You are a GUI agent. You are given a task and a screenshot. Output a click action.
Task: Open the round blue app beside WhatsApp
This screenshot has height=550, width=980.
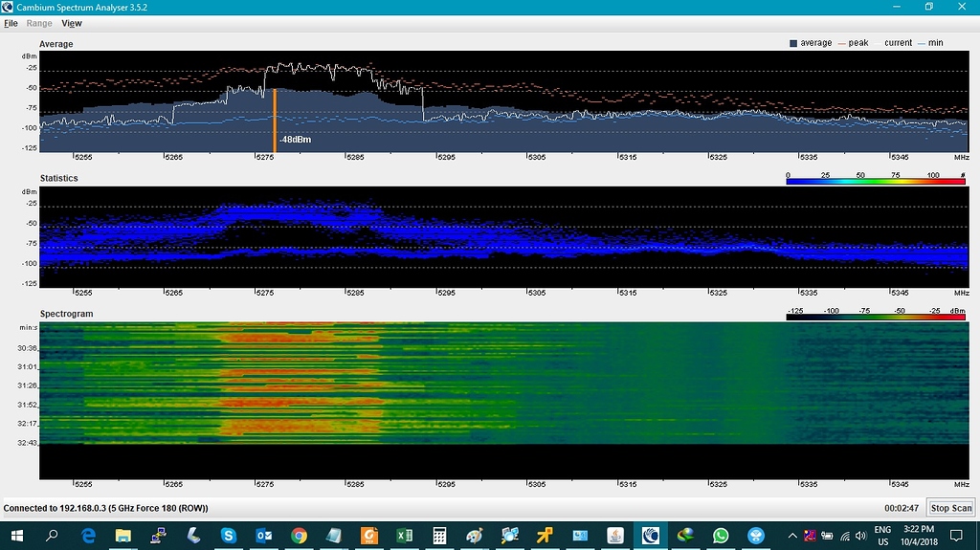tap(756, 536)
